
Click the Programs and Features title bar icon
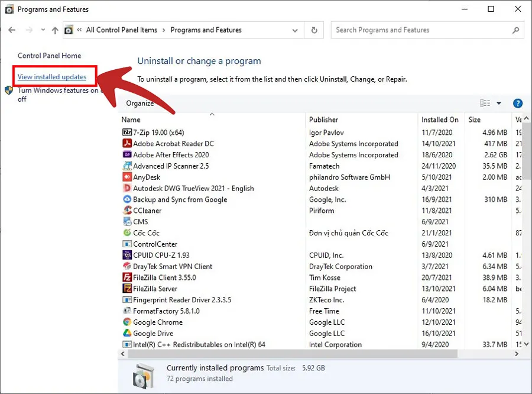point(9,9)
